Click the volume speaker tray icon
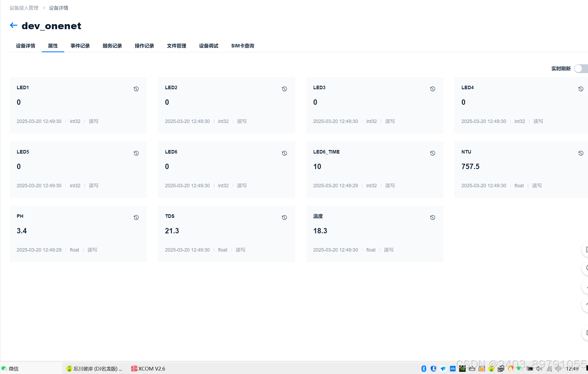The image size is (588, 374). point(539,369)
